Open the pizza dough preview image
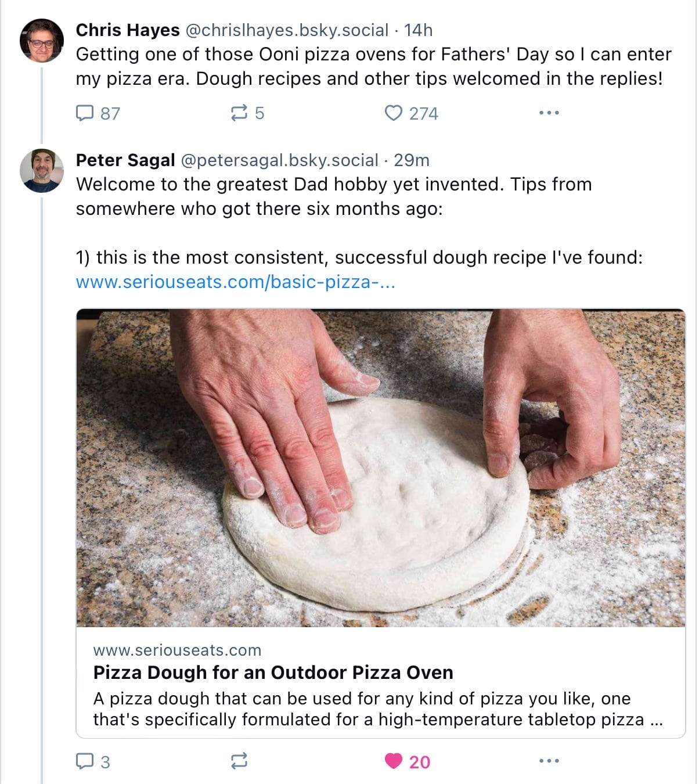699x784 pixels. click(x=380, y=467)
